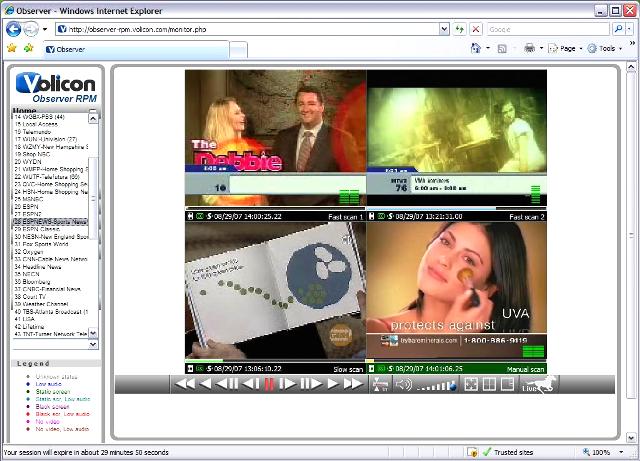Click the Refresh page icon
Screen dimensions: 640x461
tap(460, 29)
